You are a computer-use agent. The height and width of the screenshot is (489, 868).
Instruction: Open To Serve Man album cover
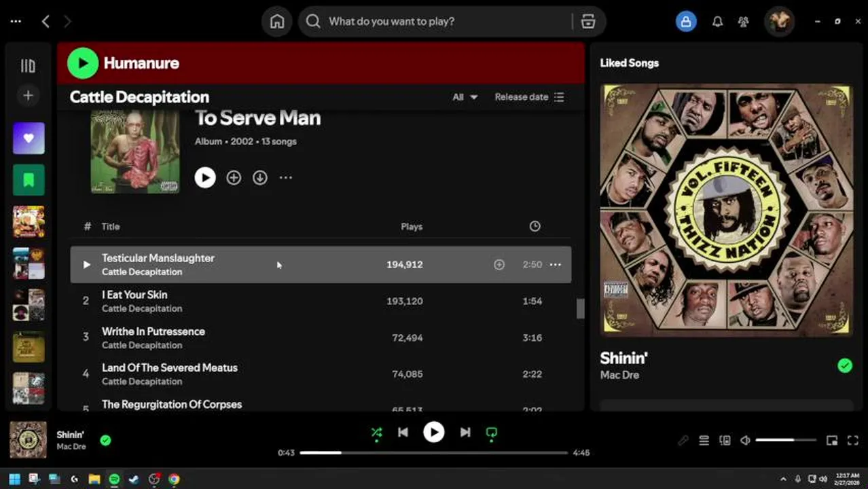(x=135, y=151)
